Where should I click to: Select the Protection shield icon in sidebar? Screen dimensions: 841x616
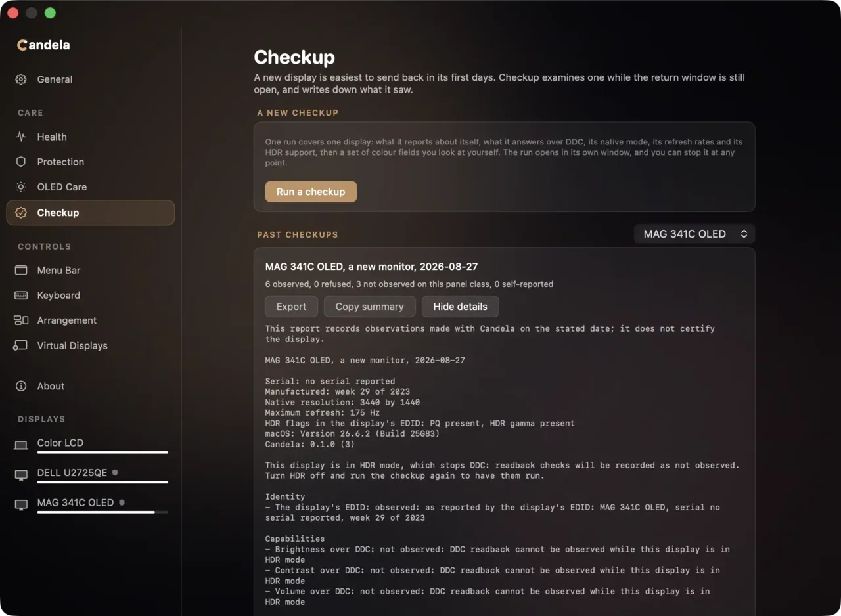tap(21, 162)
